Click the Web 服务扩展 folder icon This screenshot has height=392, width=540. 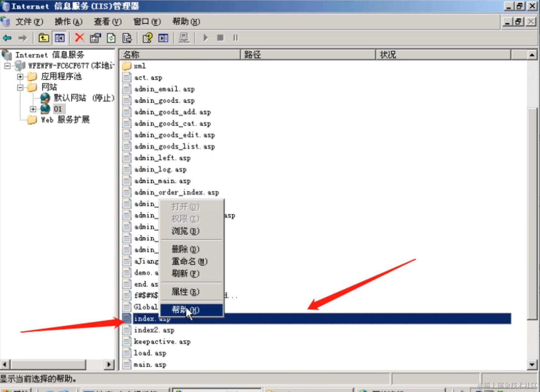click(32, 120)
